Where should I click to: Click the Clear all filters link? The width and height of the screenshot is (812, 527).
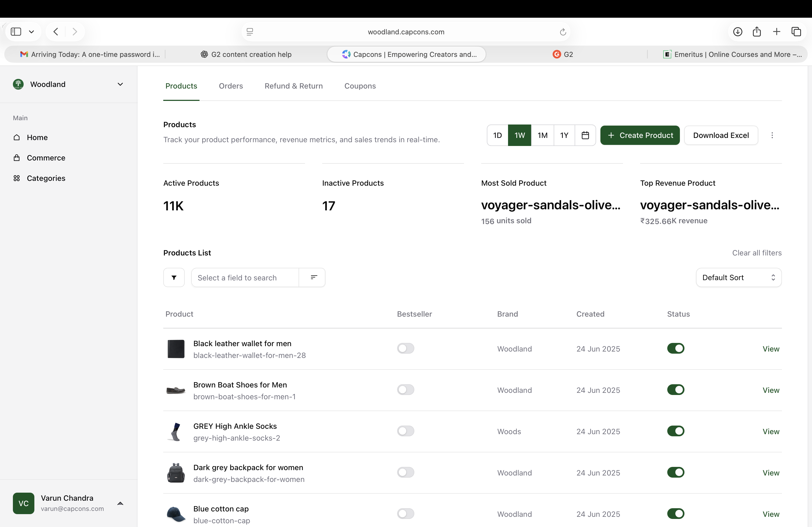[x=756, y=252]
